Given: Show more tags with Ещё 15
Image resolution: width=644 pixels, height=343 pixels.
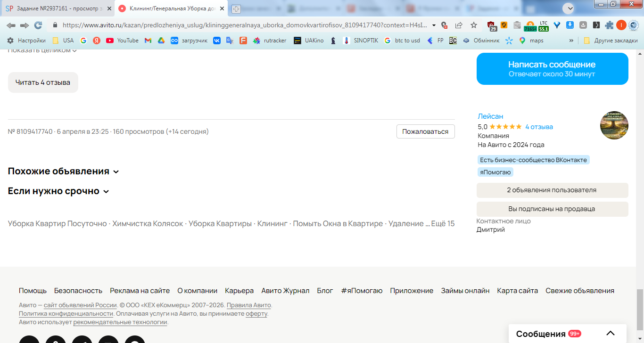Looking at the screenshot, I should (x=443, y=224).
